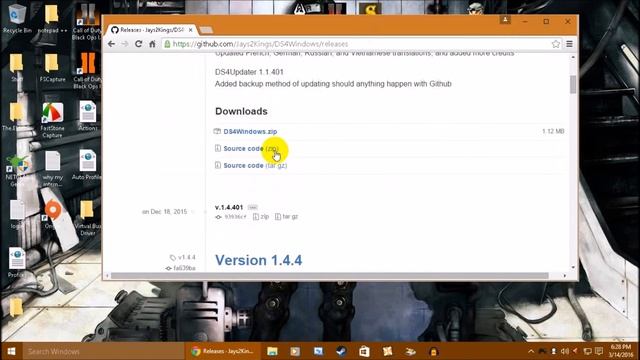Open the Action Center notification icon

[599, 351]
